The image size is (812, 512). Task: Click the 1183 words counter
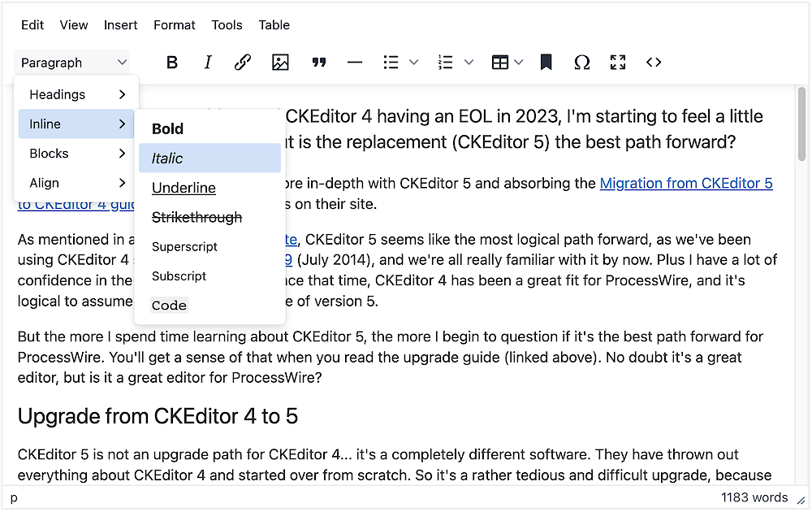tap(754, 498)
